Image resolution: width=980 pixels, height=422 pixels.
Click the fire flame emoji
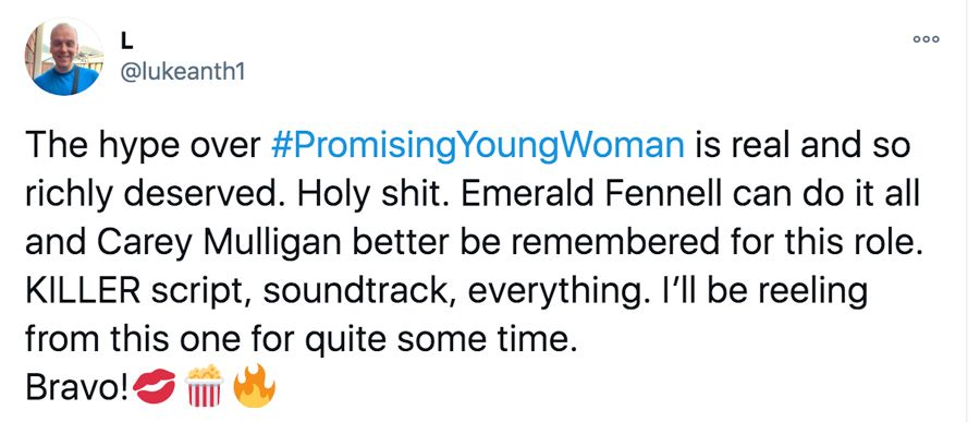click(254, 385)
